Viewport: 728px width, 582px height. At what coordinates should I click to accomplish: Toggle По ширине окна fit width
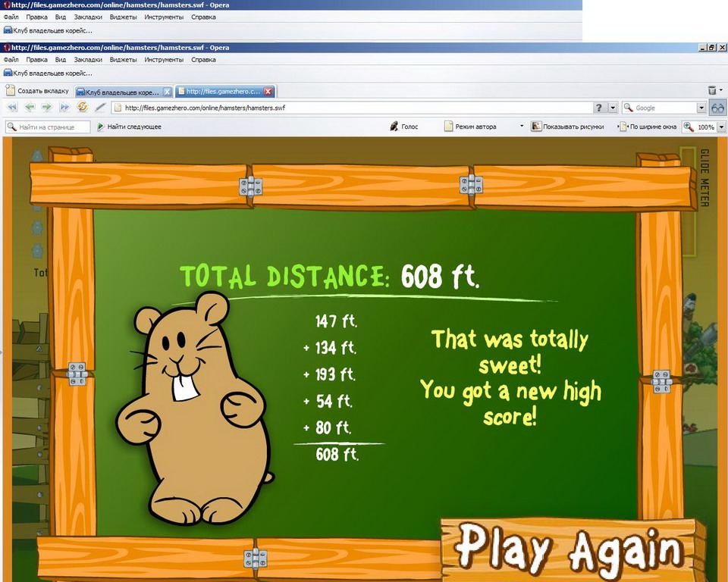point(648,127)
